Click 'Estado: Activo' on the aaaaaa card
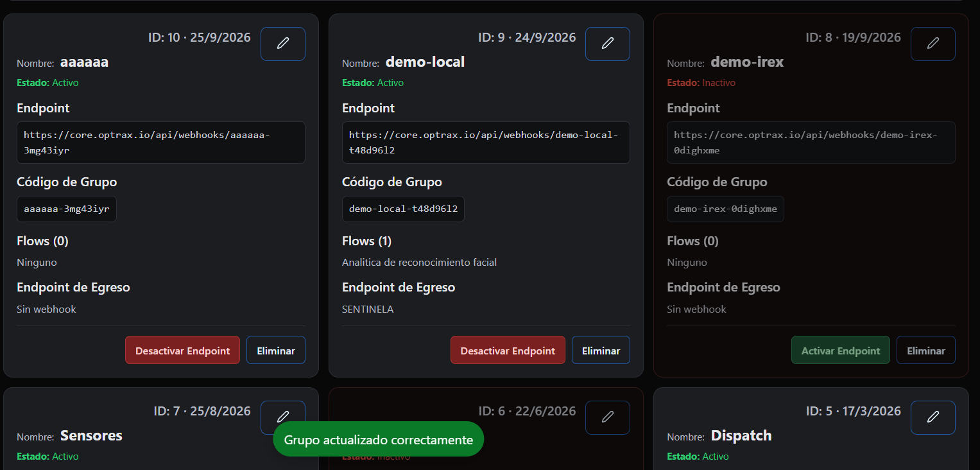The height and width of the screenshot is (470, 980). (47, 83)
